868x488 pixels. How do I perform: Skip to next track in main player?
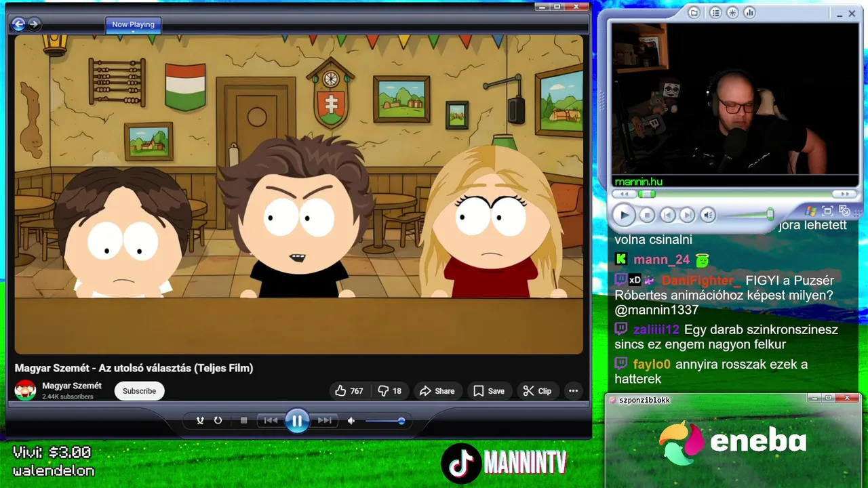pos(325,420)
